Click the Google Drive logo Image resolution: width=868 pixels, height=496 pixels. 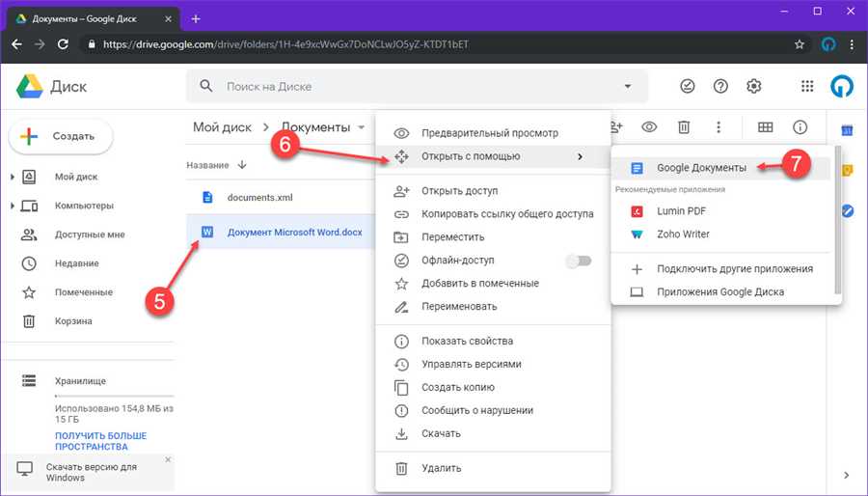pos(30,87)
